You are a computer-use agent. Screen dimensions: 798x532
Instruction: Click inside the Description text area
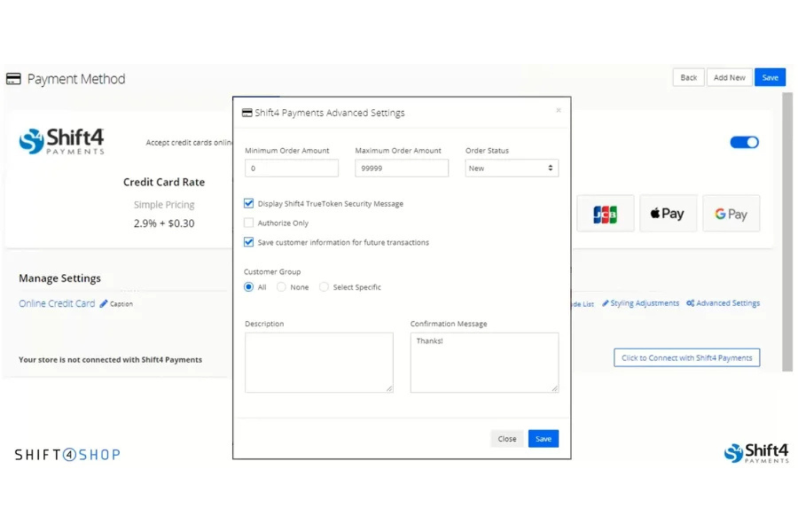(318, 361)
